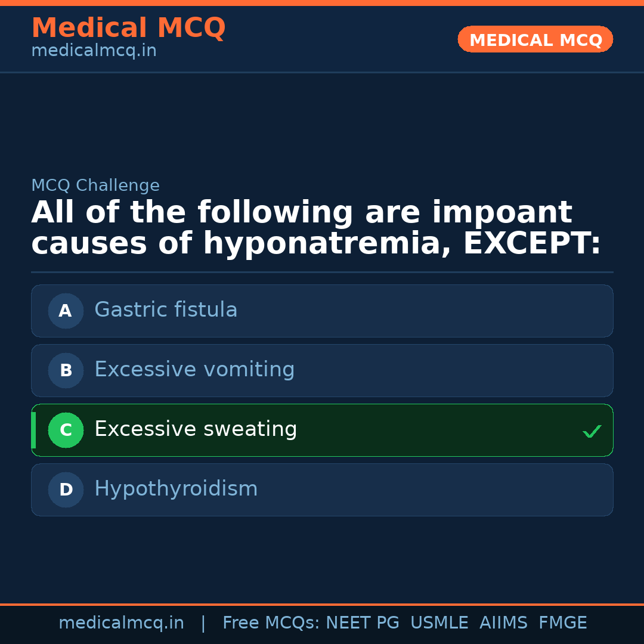
Task: Click USMLE in the footer
Action: pos(439,623)
